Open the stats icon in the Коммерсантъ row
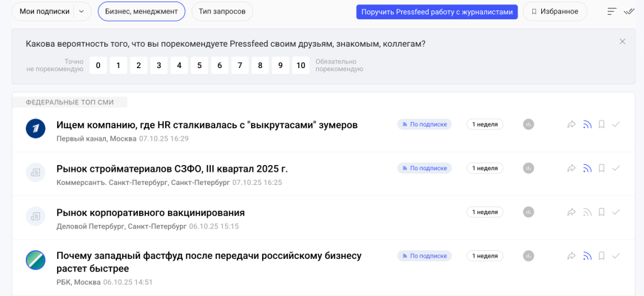This screenshot has height=296, width=644. [529, 168]
